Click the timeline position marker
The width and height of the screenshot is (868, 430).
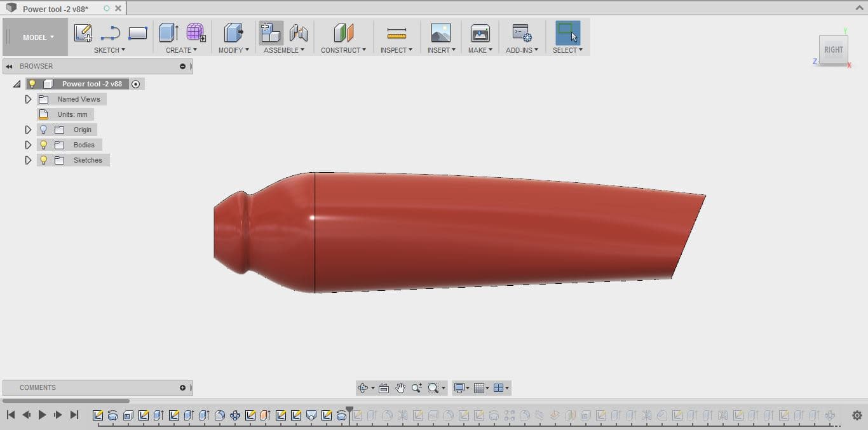tap(349, 411)
